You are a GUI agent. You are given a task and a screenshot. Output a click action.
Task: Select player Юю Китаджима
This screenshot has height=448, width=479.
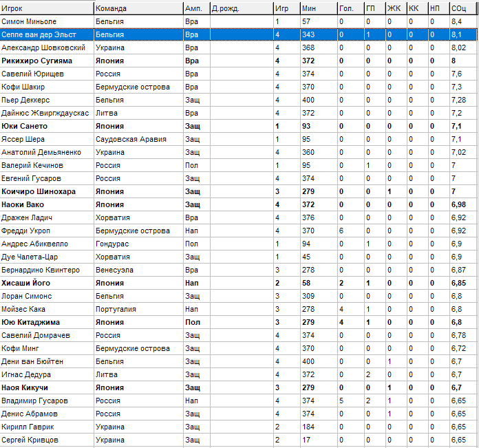coord(31,322)
